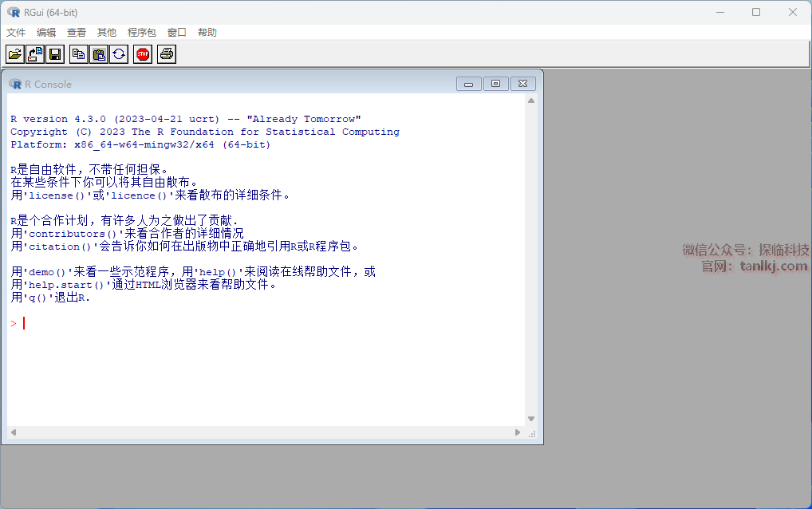Open the 窗口 menu
Image resolution: width=812 pixels, height=509 pixels.
(x=176, y=32)
